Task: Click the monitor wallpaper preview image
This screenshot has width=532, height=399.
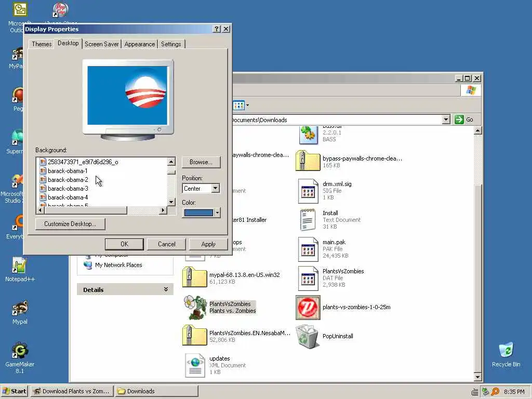Action: 127,96
